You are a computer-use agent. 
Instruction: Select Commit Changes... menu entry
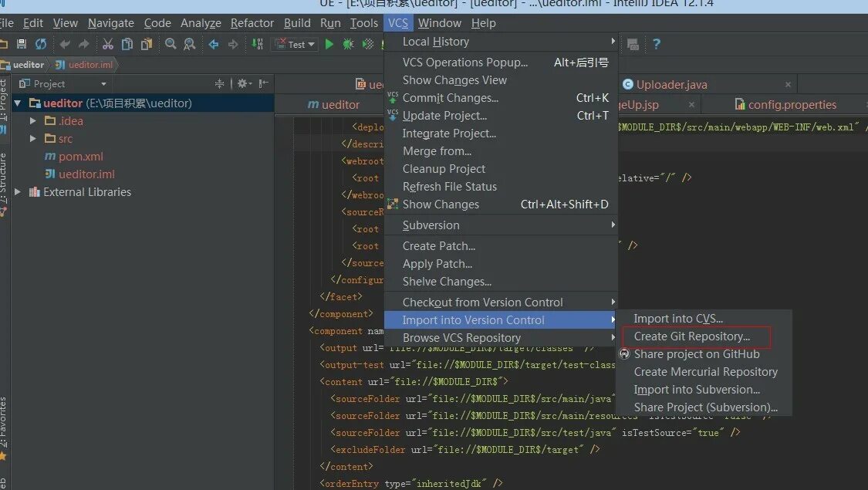pyautogui.click(x=501, y=98)
